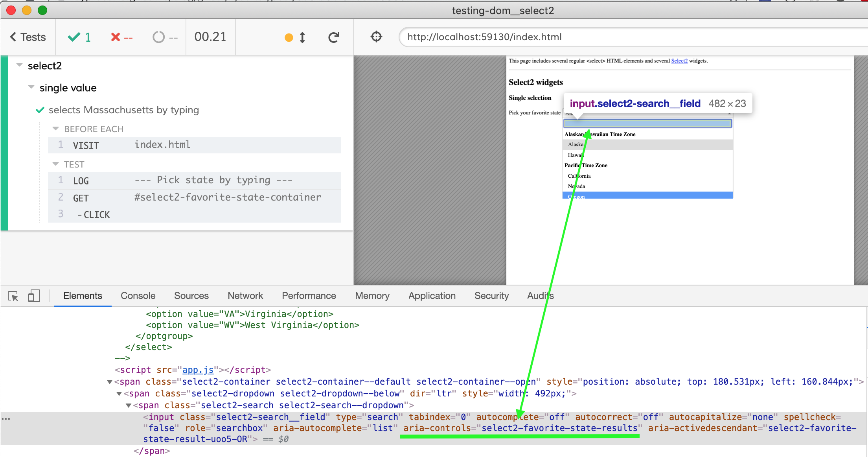
Task: Toggle the auto-scrolling arrows icon
Action: (302, 37)
